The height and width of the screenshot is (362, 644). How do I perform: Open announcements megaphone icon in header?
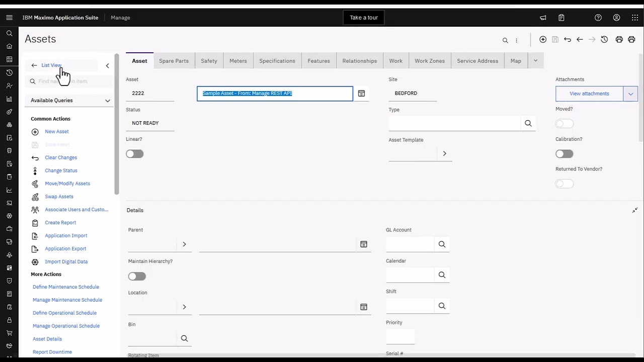543,18
